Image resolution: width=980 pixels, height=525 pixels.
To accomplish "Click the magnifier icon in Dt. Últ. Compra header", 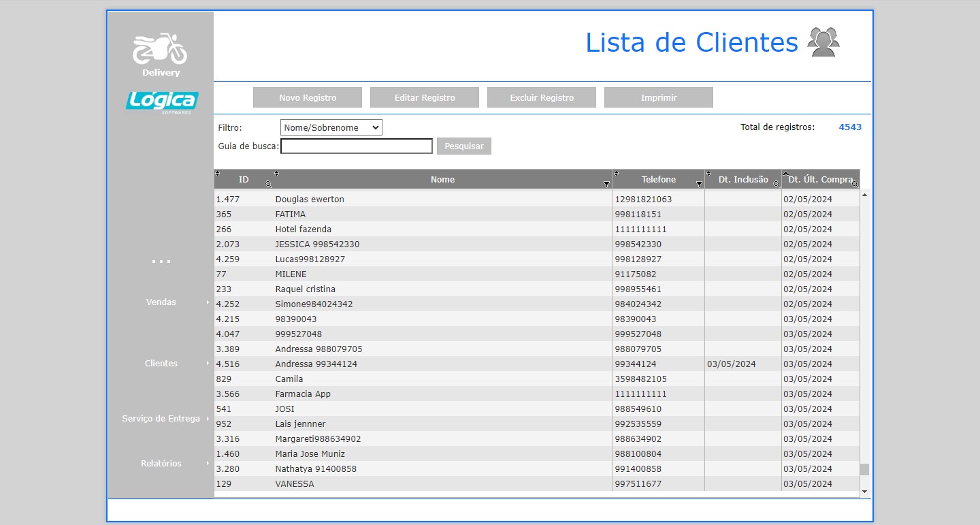I will pyautogui.click(x=855, y=184).
